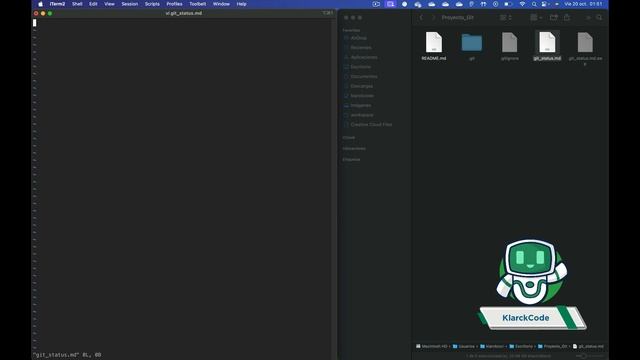640x360 pixels.
Task: Expand Etiquetas section in Finder sidebar
Action: [351, 160]
